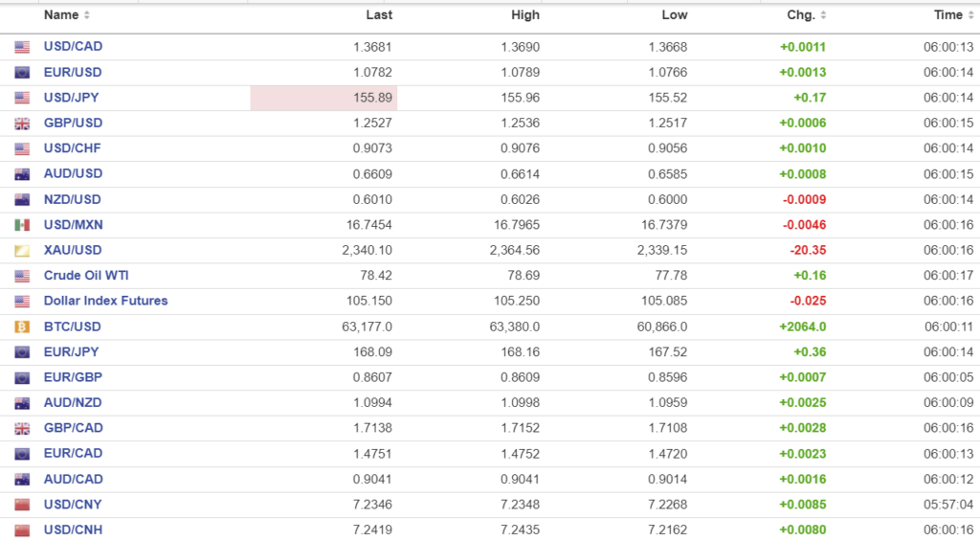980x541 pixels.
Task: Click the EU flag icon beside EUR/USD
Action: (x=22, y=73)
